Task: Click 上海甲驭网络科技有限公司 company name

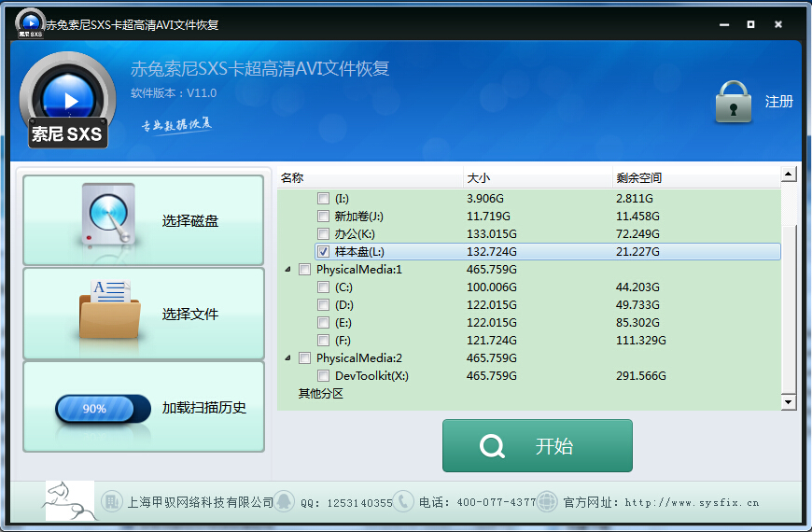Action: click(201, 502)
